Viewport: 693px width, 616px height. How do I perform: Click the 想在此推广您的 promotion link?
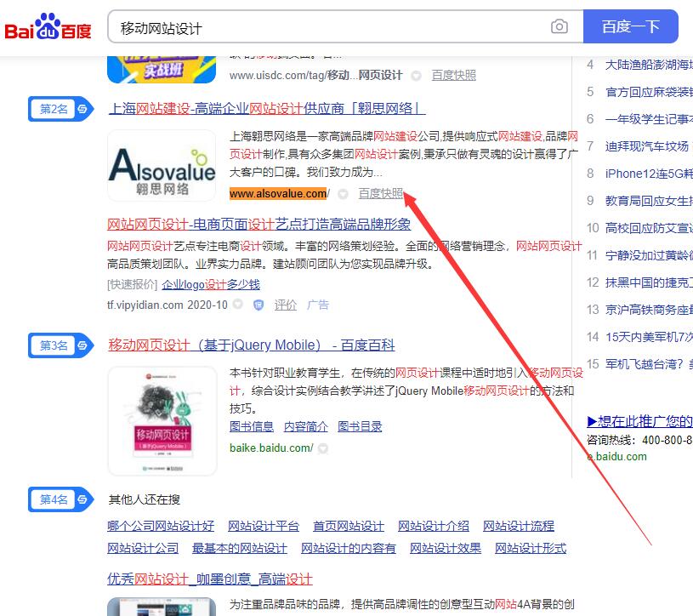tap(639, 421)
